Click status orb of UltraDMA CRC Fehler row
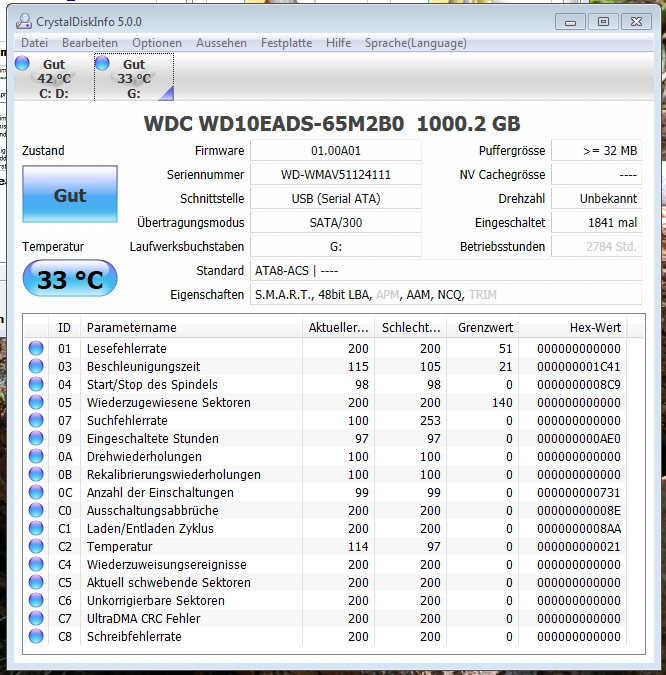Image resolution: width=666 pixels, height=675 pixels. click(x=36, y=618)
